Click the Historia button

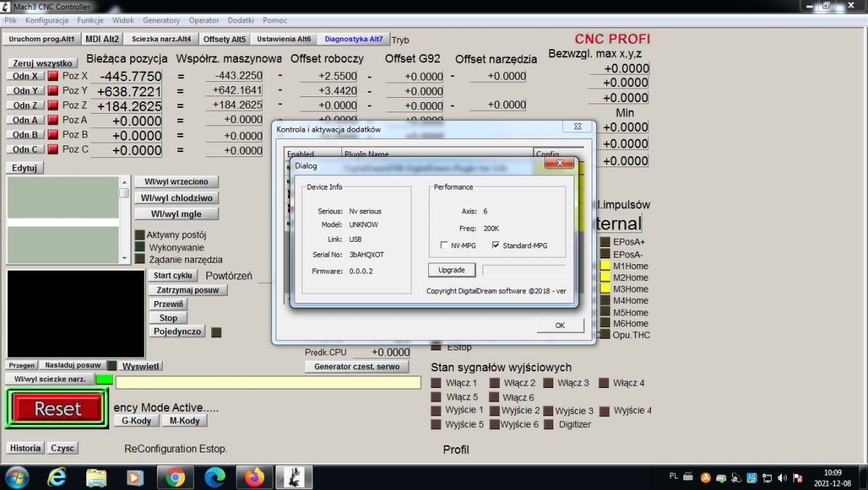(x=25, y=448)
